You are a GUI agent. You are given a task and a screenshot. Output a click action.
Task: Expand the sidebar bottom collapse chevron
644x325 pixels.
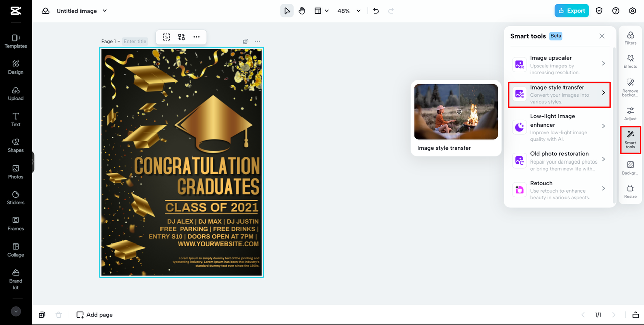point(16,311)
